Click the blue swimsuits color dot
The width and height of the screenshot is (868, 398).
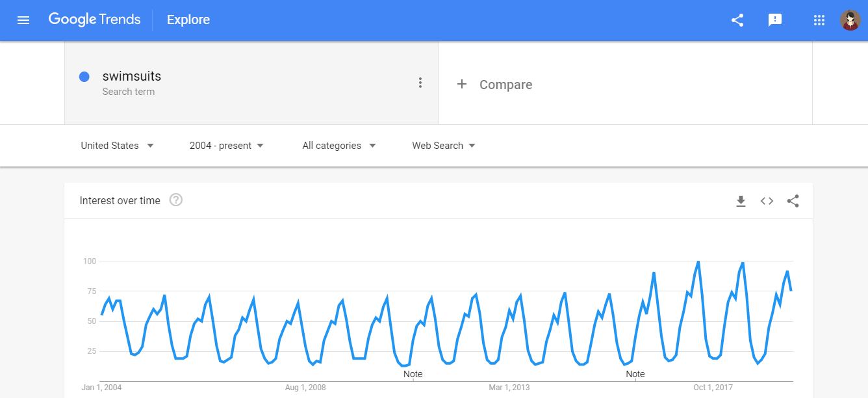click(84, 77)
